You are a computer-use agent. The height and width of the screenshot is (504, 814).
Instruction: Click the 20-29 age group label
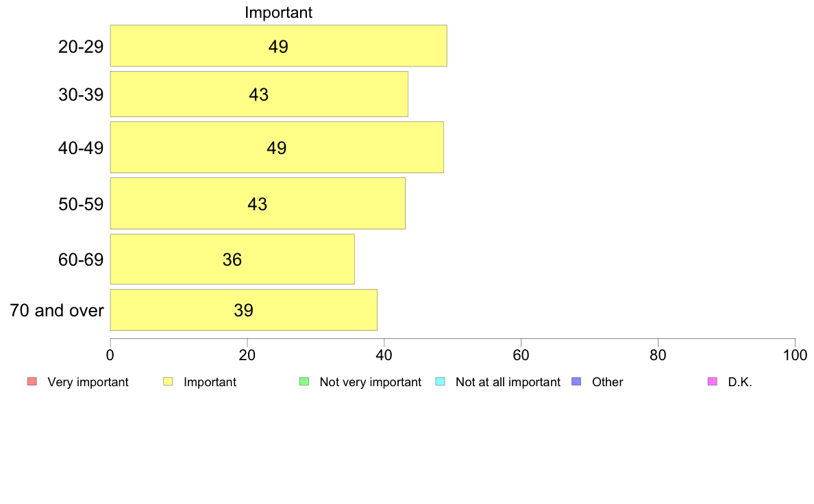81,47
